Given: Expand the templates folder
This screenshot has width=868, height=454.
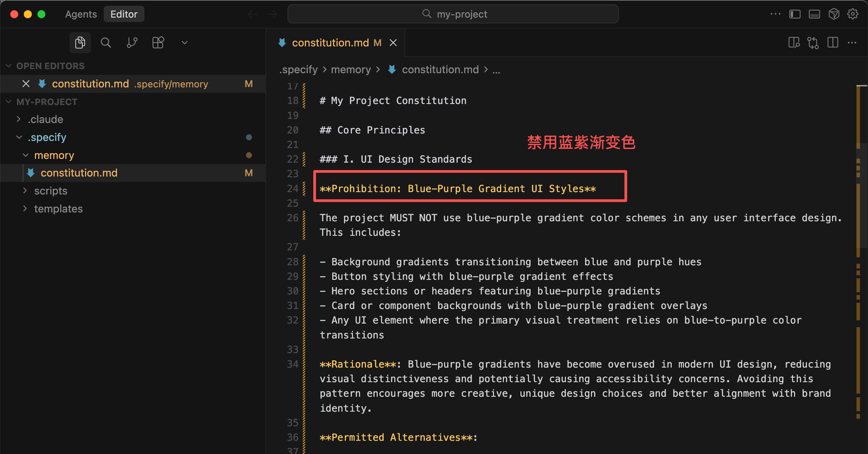Looking at the screenshot, I should coord(58,209).
